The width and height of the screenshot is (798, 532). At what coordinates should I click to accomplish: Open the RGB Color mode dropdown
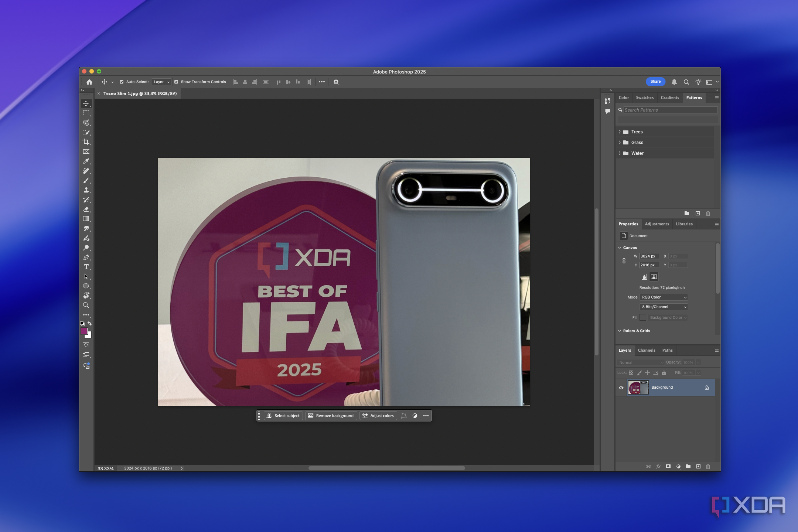[x=664, y=297]
